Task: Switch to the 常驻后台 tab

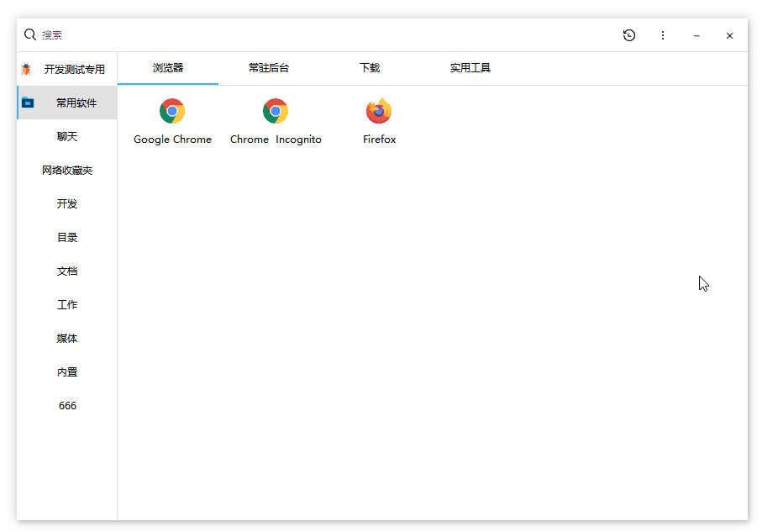Action: point(268,68)
